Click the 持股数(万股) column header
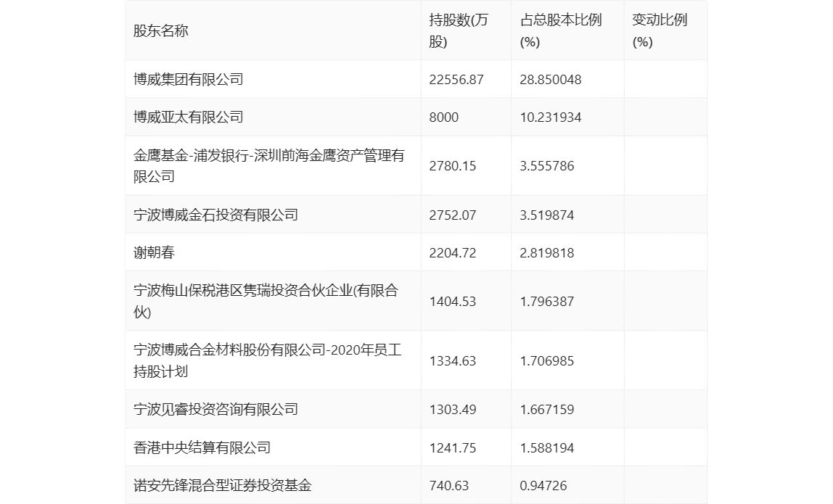The height and width of the screenshot is (504, 833). [458, 30]
